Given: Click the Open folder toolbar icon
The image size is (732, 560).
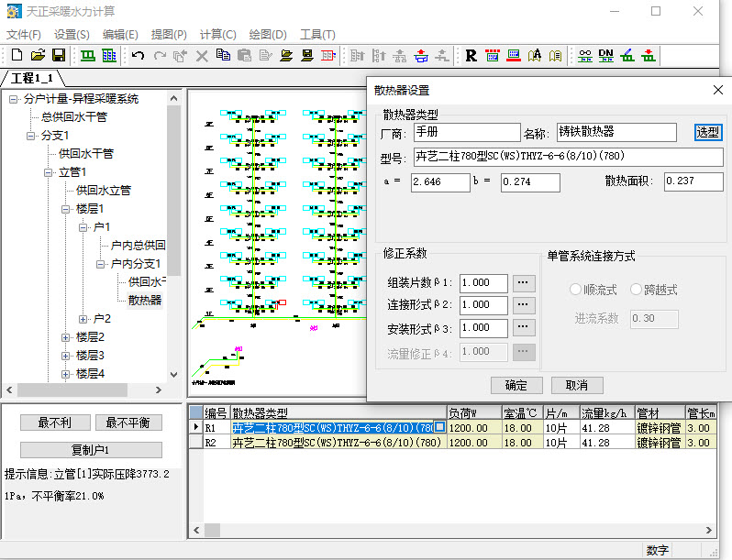Looking at the screenshot, I should [x=38, y=56].
